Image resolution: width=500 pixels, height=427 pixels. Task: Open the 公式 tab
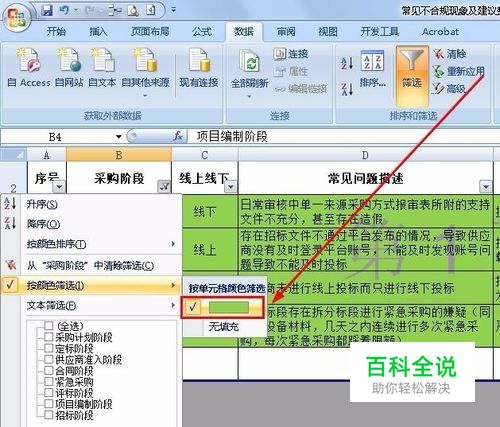[x=202, y=32]
